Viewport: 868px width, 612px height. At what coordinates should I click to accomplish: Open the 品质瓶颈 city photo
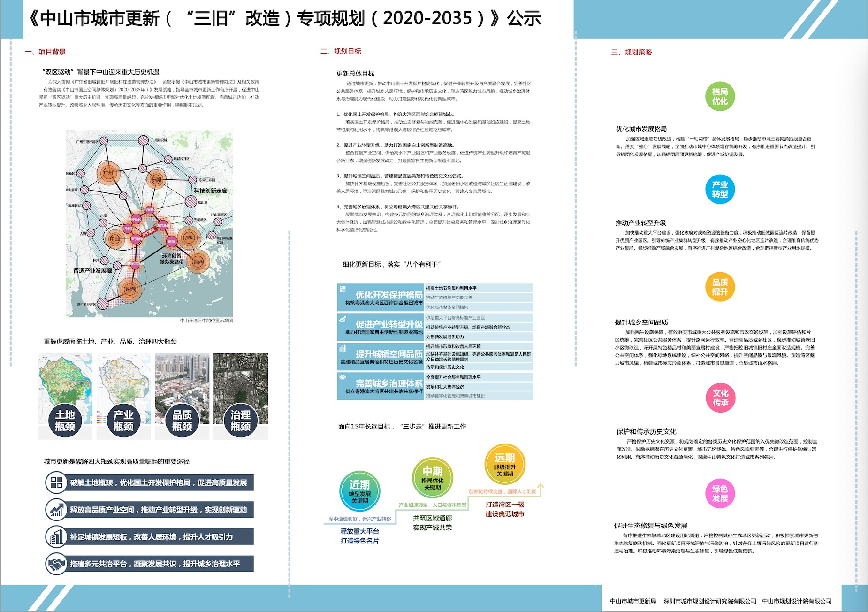click(x=182, y=389)
